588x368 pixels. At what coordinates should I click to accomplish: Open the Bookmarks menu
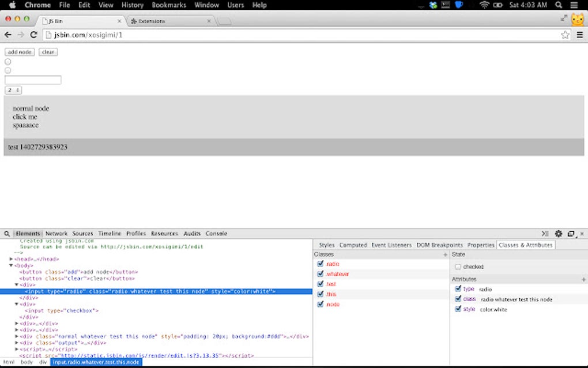168,5
